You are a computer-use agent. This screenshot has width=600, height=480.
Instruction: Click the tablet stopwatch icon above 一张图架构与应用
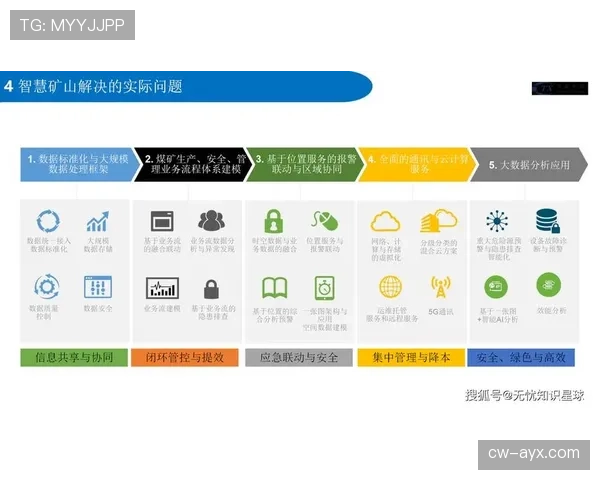(324, 287)
